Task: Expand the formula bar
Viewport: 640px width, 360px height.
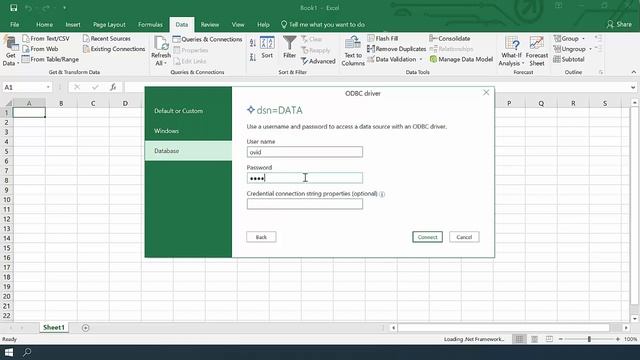Action: (633, 87)
